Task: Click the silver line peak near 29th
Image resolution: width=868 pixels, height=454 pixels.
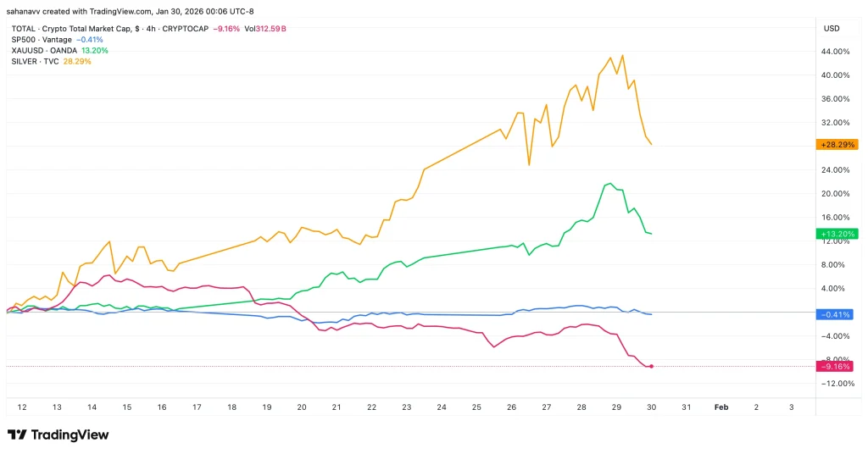Action: (x=623, y=55)
